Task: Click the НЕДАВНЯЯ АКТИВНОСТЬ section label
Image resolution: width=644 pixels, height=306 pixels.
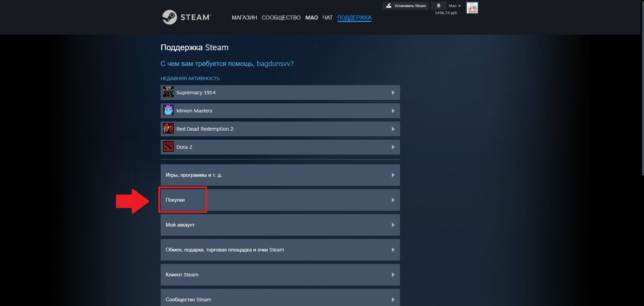Action: tap(190, 78)
